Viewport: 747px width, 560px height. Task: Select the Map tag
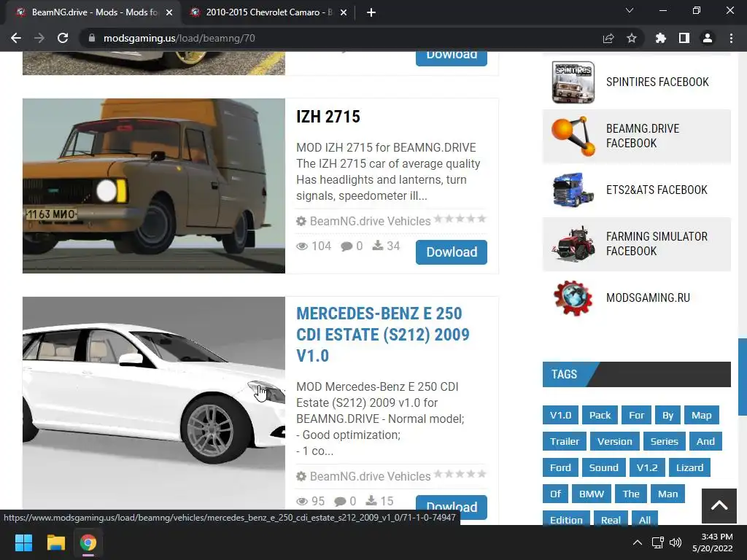701,415
